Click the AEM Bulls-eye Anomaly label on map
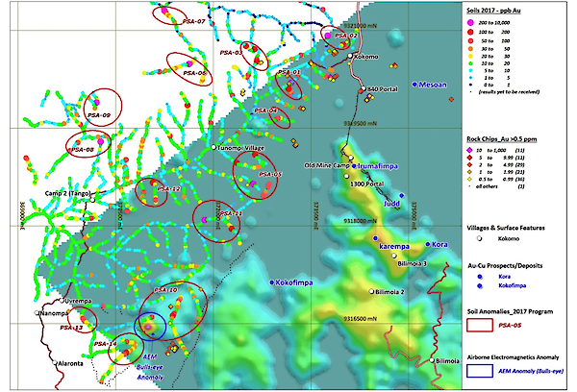577x392 pixels. [x=154, y=371]
